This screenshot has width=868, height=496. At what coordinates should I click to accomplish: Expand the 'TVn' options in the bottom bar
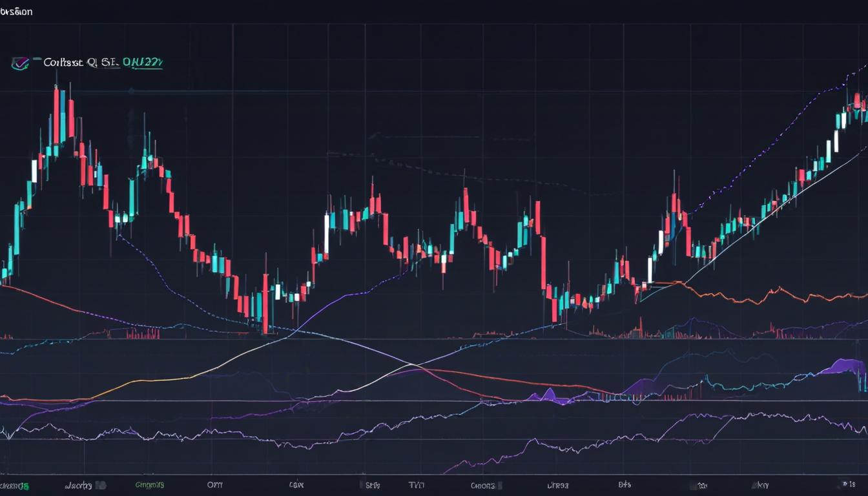click(417, 483)
